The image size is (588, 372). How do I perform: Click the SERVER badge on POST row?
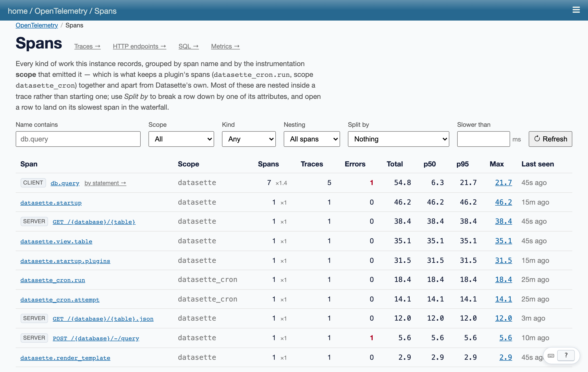coord(34,338)
